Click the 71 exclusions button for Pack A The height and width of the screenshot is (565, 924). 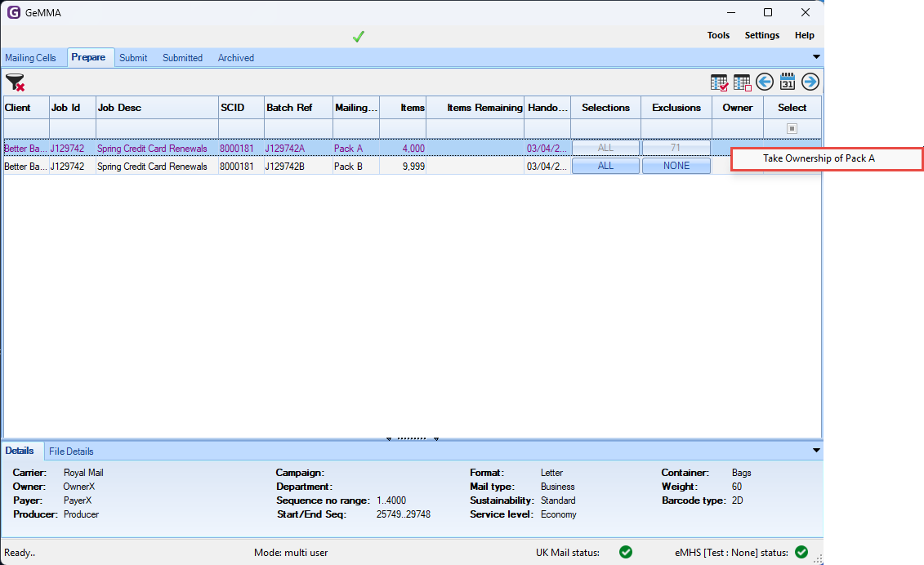coord(676,148)
